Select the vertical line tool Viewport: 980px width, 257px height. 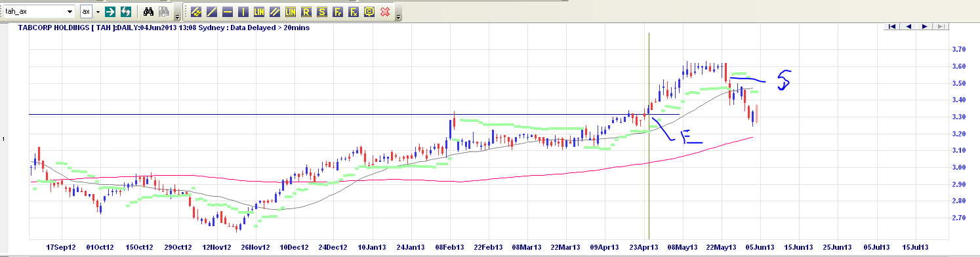[243, 12]
